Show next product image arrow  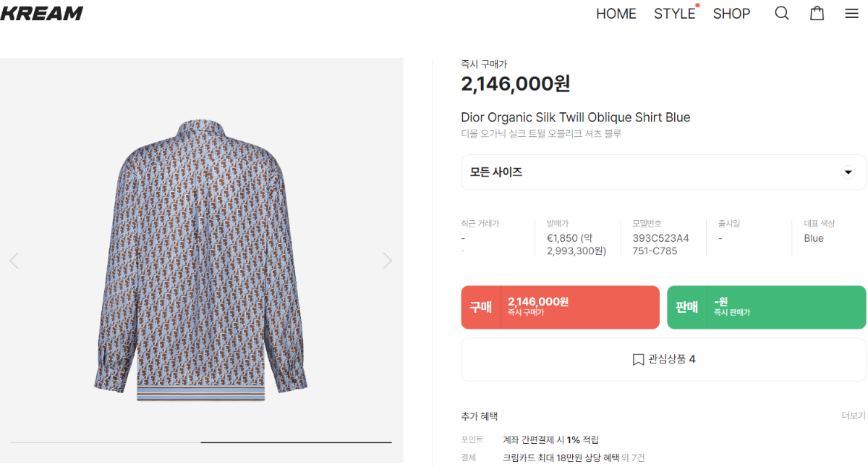pyautogui.click(x=387, y=261)
